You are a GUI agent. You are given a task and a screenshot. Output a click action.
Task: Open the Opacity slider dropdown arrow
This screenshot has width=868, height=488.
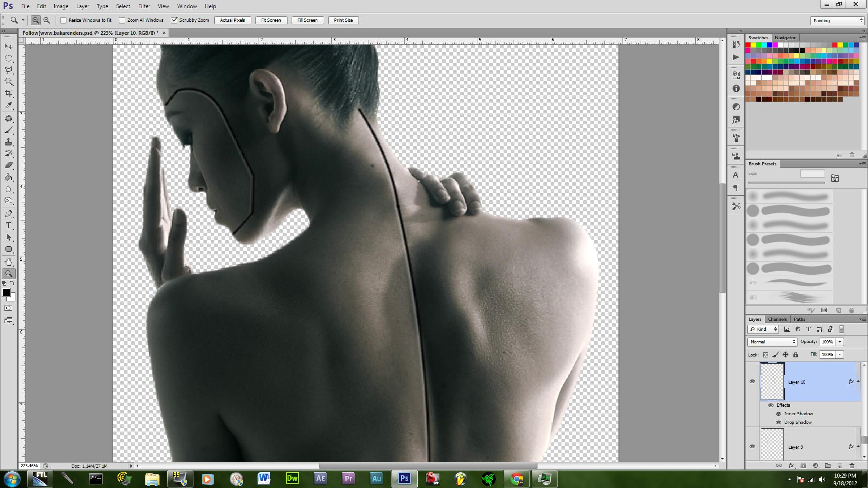[x=840, y=342]
